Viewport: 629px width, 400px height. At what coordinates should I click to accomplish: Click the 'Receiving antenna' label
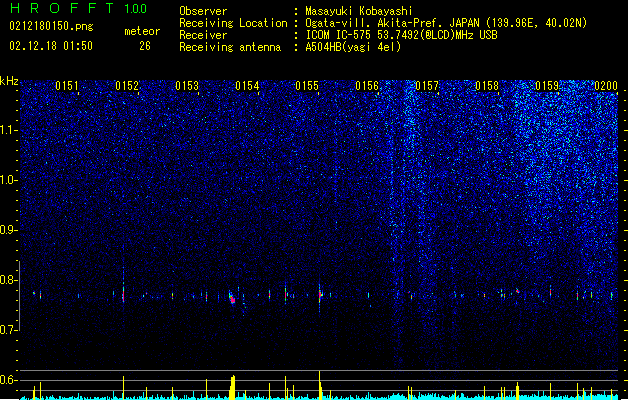coord(230,47)
